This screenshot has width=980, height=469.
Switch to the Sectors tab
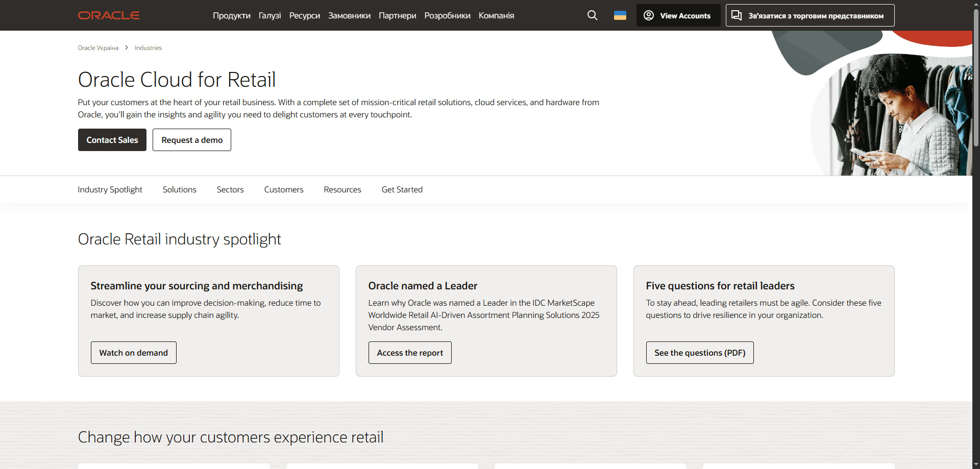[230, 189]
